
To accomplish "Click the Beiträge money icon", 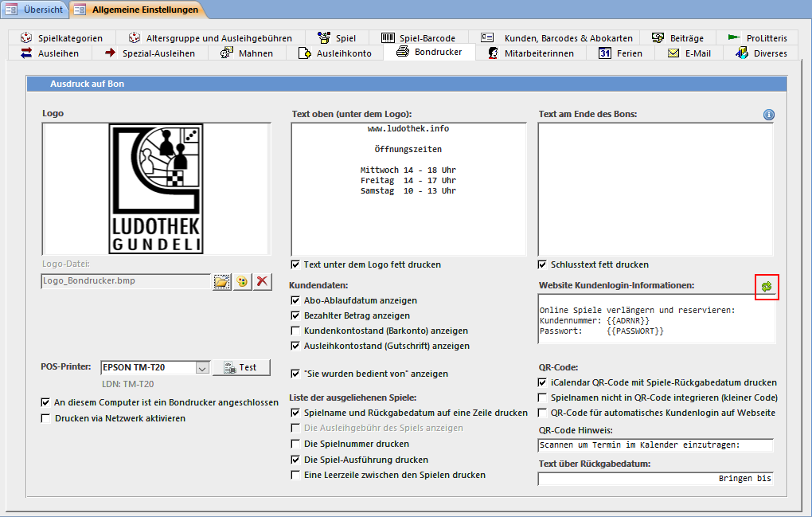I will pyautogui.click(x=658, y=37).
